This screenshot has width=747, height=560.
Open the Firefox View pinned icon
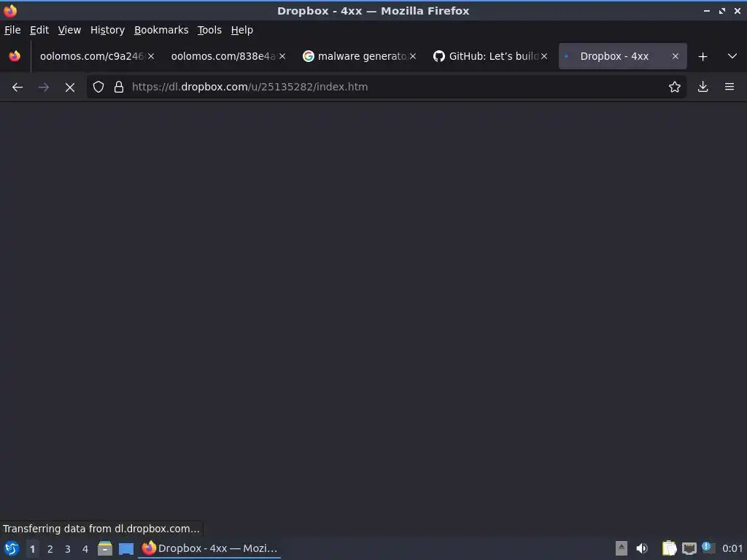(15, 56)
